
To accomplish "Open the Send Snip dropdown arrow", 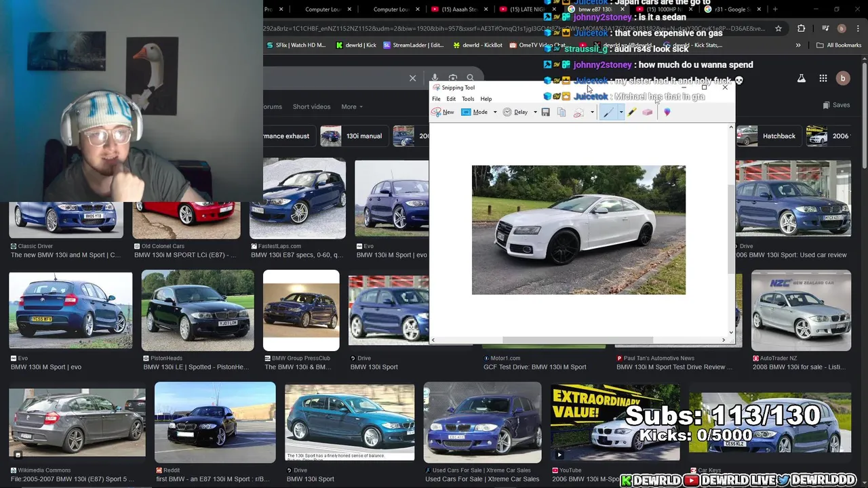I will click(592, 112).
